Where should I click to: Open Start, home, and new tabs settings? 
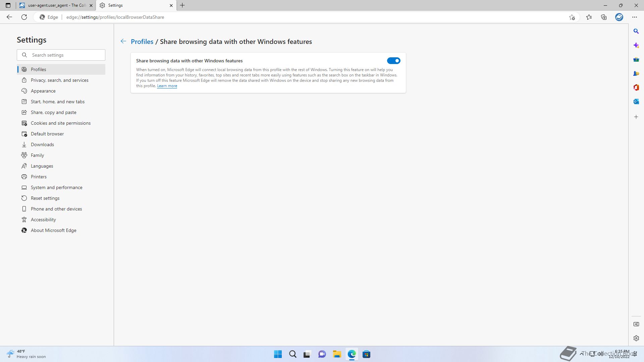click(61, 102)
